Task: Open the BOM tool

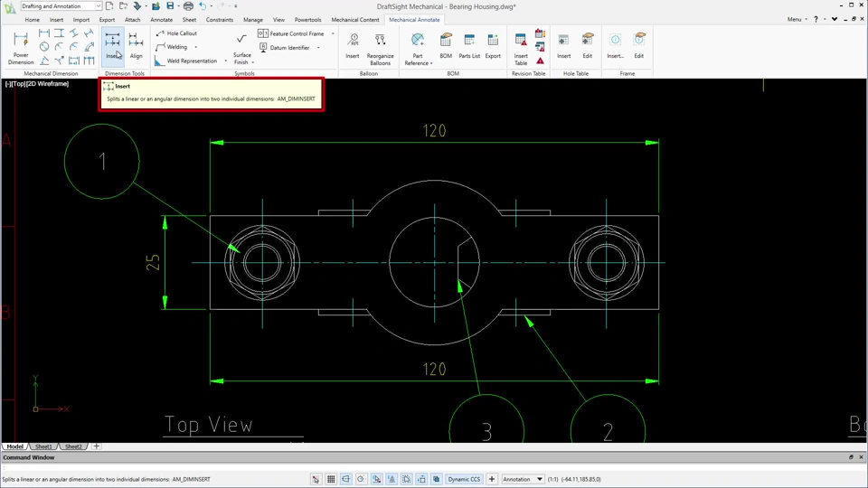Action: 446,46
